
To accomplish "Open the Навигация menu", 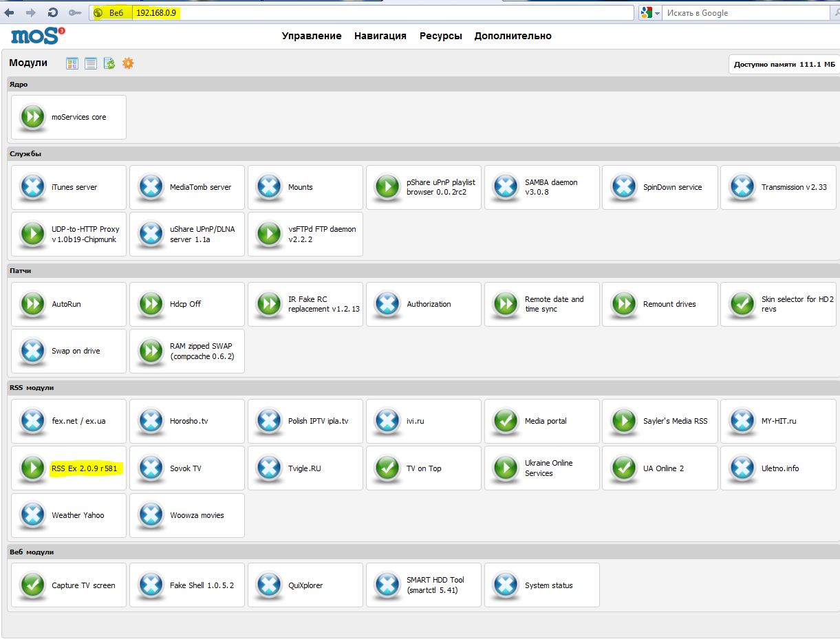I will [380, 36].
